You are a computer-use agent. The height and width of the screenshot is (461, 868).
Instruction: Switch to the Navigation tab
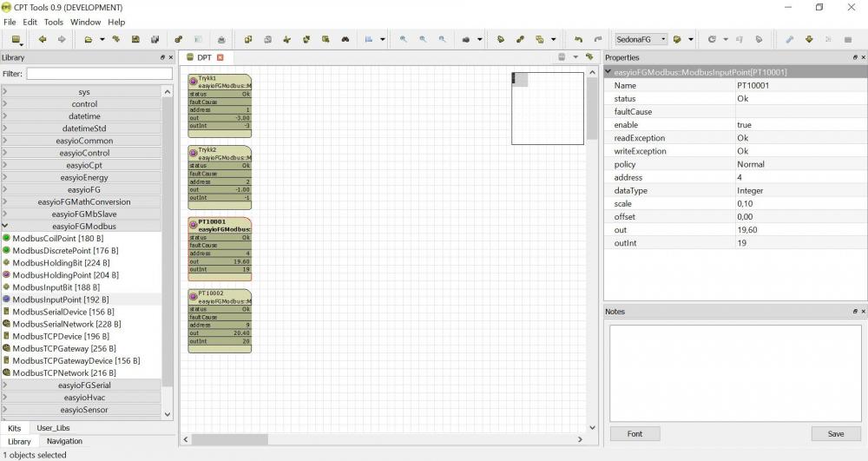coord(64,441)
